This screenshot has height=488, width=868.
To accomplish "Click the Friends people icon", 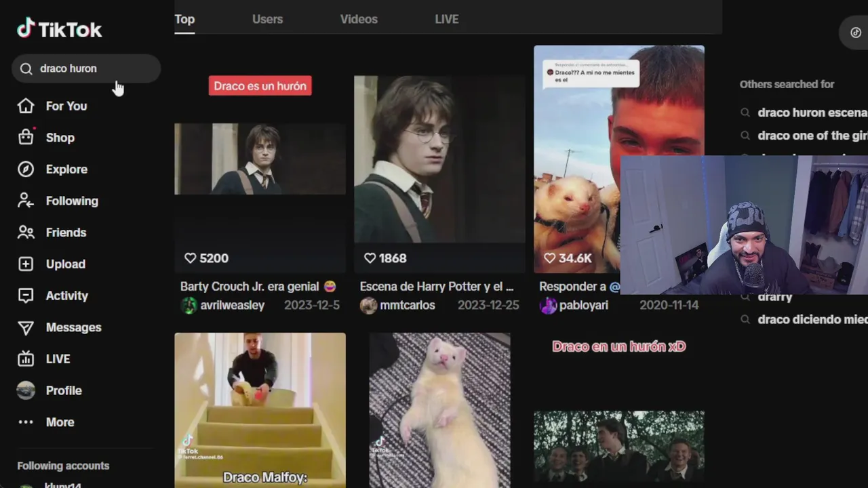I will point(26,232).
